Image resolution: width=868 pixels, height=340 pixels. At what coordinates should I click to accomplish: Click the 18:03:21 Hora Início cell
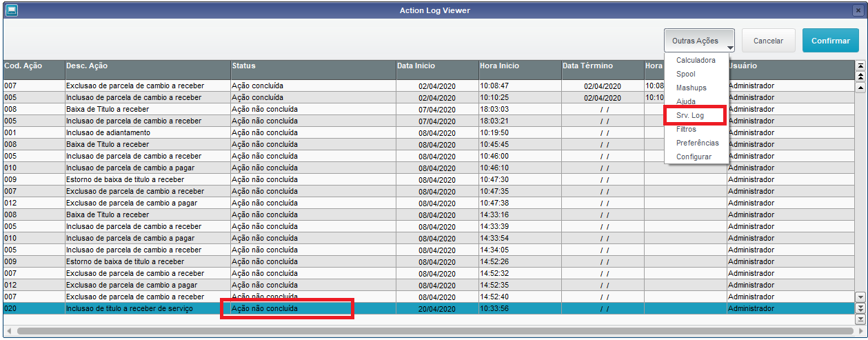coord(520,121)
